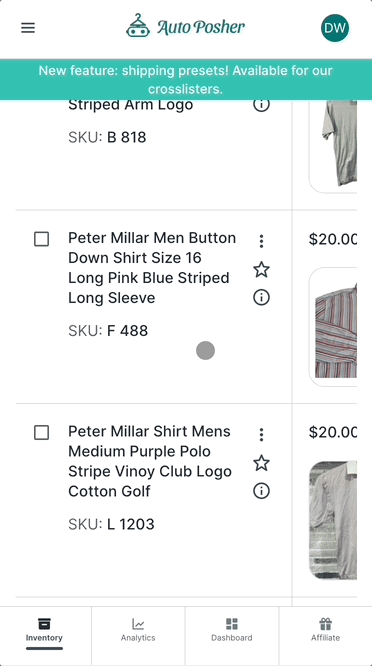Click the Auto Posher robot logo
Screen dimensions: 372x666
[x=138, y=26]
